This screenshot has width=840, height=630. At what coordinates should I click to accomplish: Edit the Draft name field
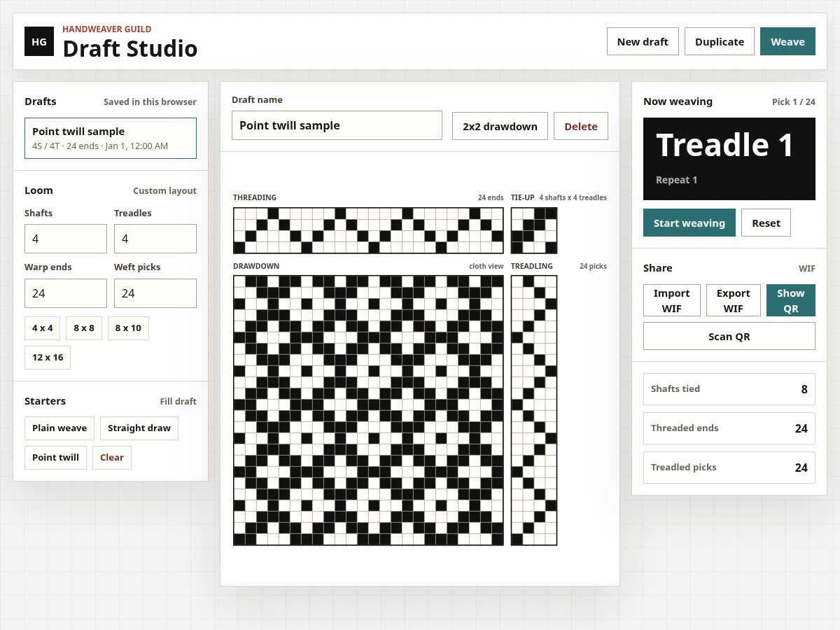coord(337,125)
